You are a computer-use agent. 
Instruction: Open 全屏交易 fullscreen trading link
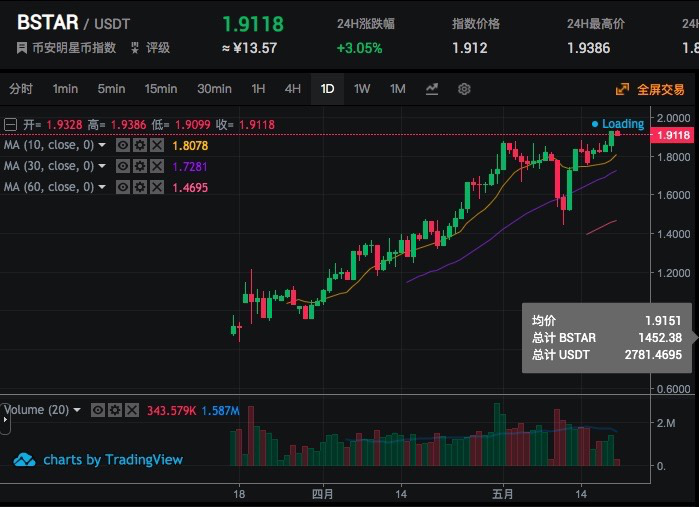[661, 90]
